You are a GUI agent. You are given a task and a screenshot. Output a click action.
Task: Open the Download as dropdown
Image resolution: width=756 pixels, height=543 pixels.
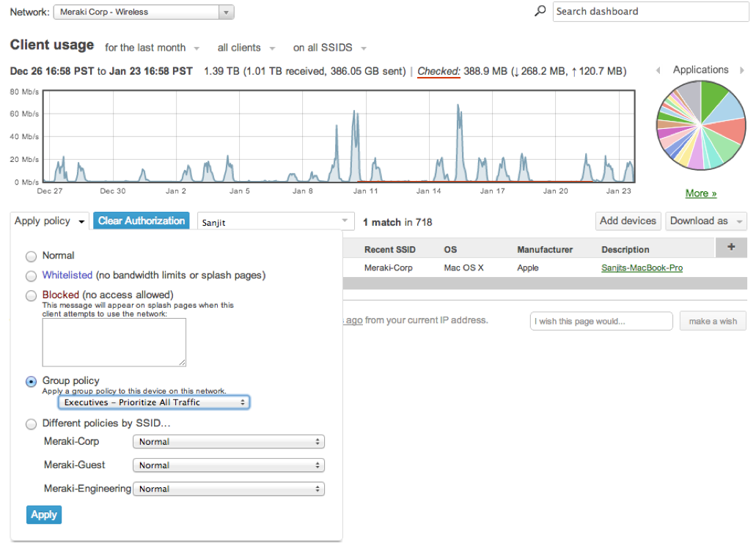(706, 221)
